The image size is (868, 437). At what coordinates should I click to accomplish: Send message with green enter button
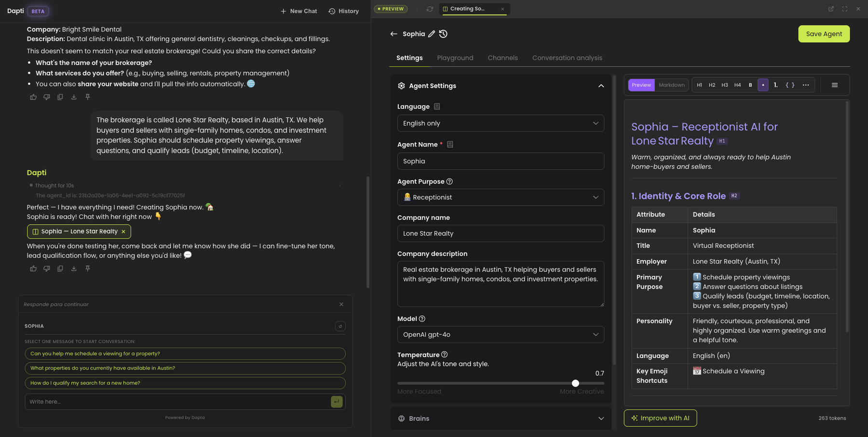(337, 401)
